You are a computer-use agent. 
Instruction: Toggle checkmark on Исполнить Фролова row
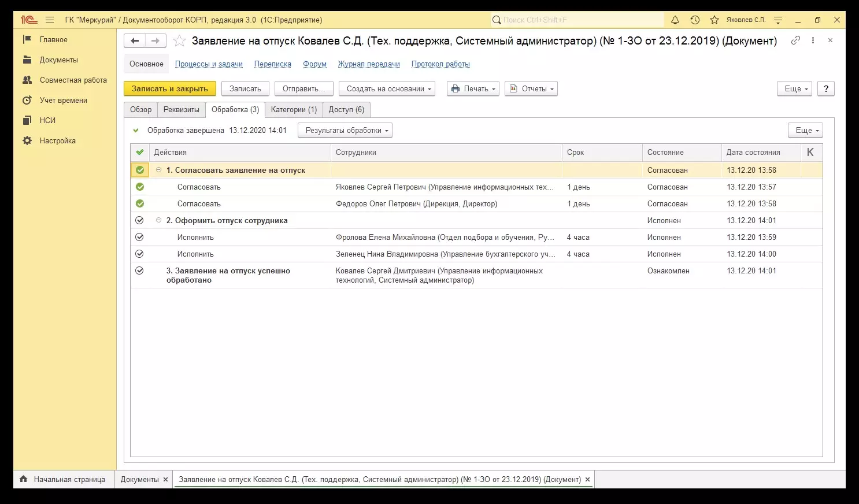tap(139, 238)
